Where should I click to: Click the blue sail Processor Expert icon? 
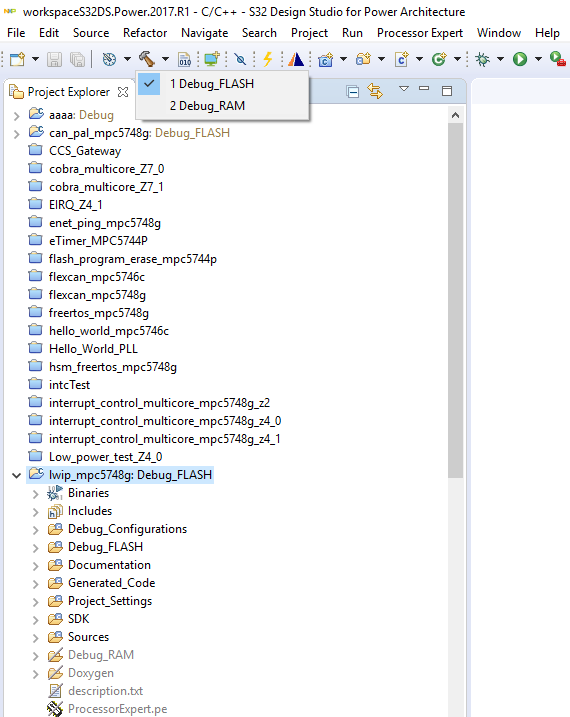coord(296,59)
